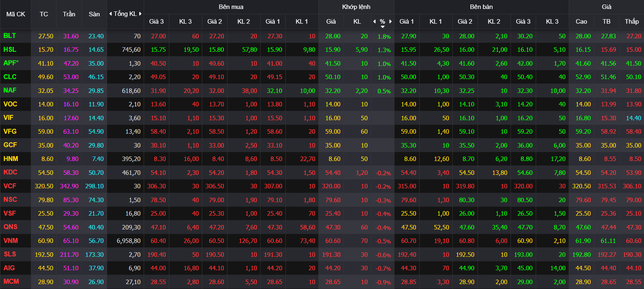Viewport: 644px width, 289px height.
Task: Select the MCM ticker
Action: (11, 282)
